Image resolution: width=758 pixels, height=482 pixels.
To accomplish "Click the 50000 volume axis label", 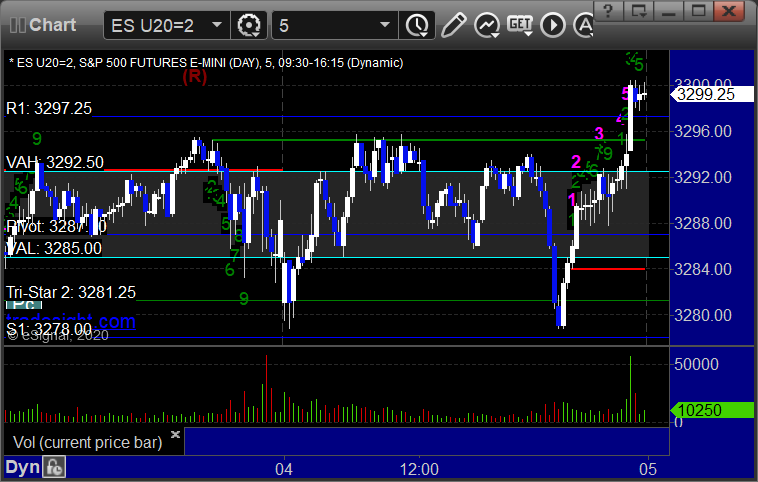I will [697, 364].
